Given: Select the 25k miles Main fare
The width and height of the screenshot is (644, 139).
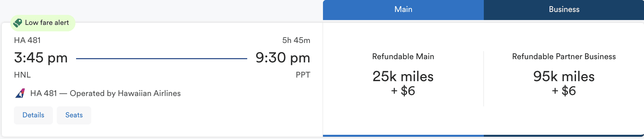Looking at the screenshot, I should [403, 77].
